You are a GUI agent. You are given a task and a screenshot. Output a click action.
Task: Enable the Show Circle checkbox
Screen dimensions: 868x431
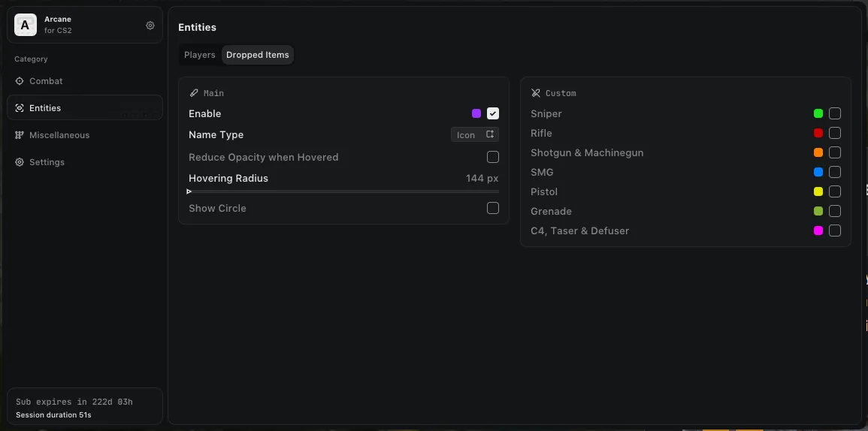point(493,208)
